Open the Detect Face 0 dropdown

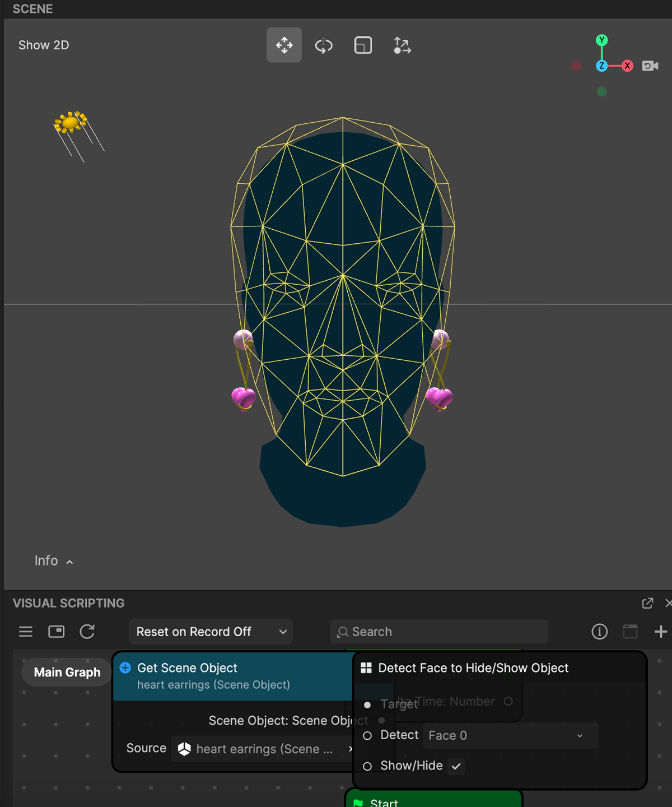pos(511,735)
